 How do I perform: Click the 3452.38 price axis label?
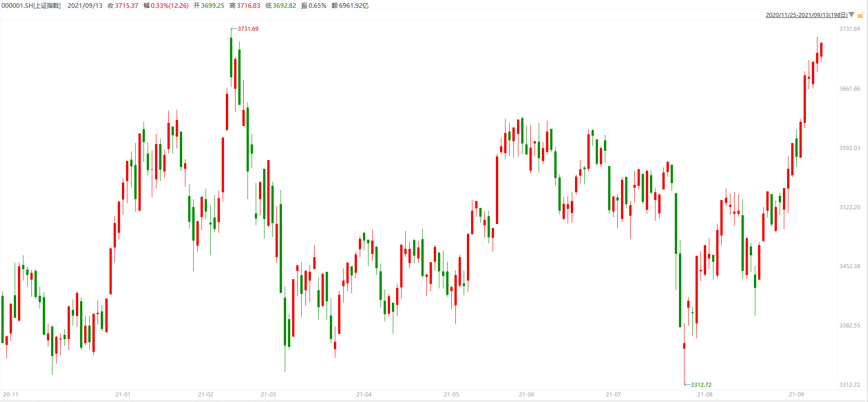coord(850,266)
